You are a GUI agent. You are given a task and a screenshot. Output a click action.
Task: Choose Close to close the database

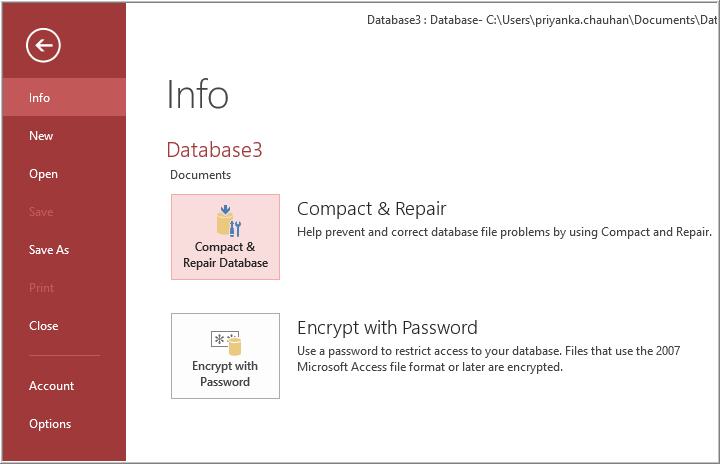[44, 326]
